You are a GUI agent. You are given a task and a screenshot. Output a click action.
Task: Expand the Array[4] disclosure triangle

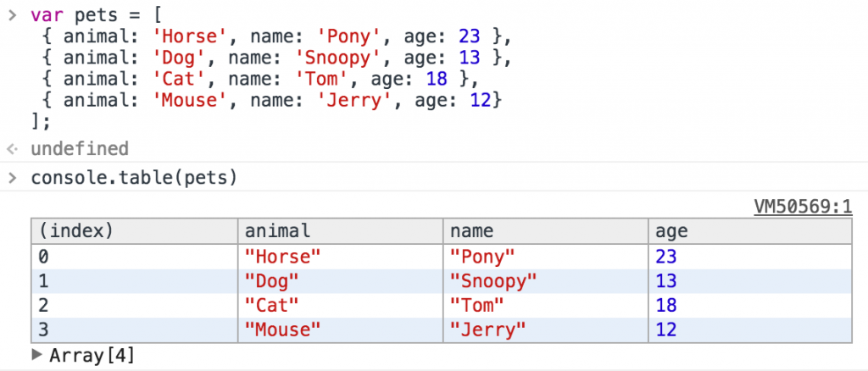point(36,354)
